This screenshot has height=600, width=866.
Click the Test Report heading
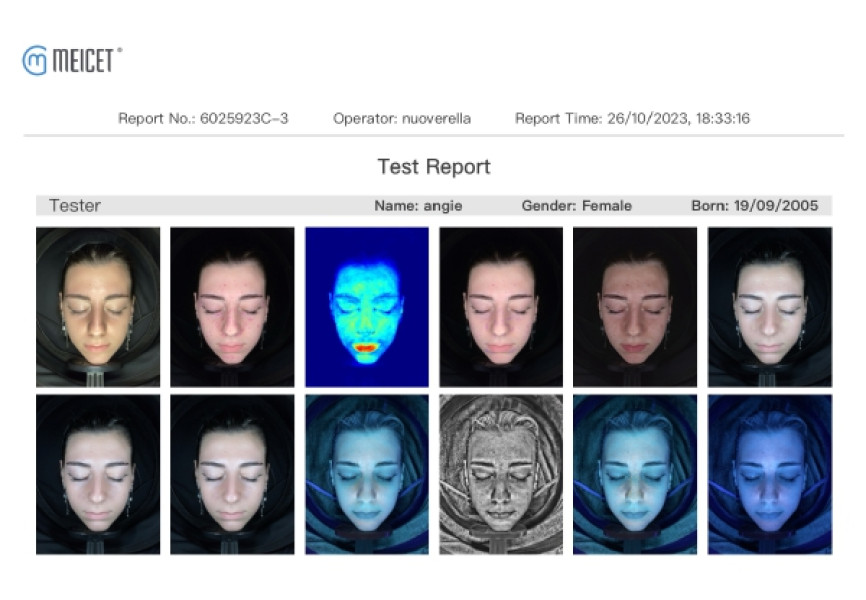tap(434, 166)
